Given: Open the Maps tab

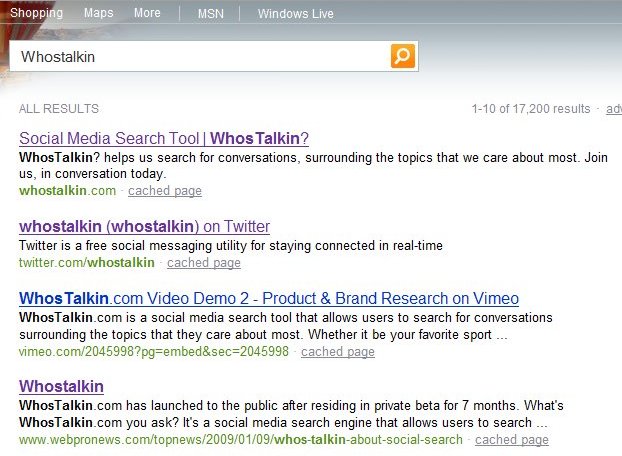Looking at the screenshot, I should coord(98,13).
